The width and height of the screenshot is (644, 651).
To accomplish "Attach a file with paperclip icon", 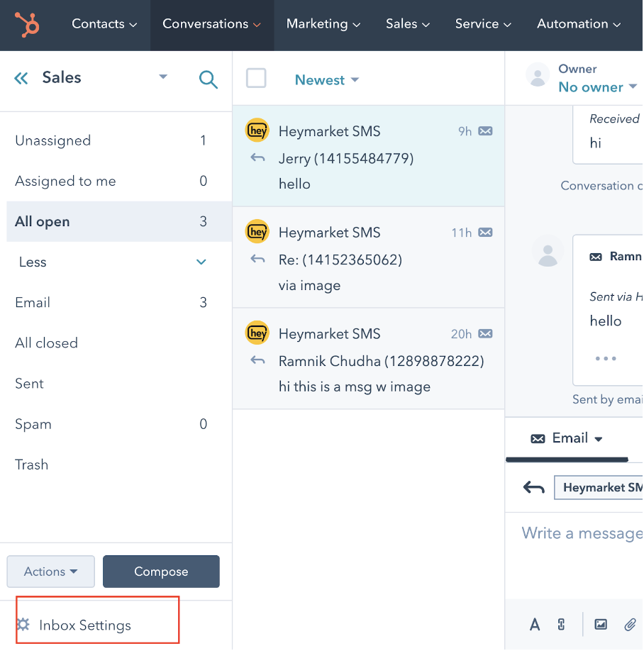I will click(x=630, y=625).
